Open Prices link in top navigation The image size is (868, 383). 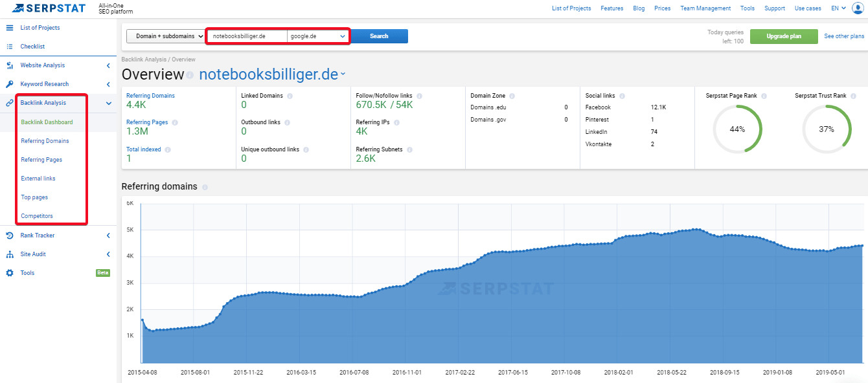pos(663,8)
